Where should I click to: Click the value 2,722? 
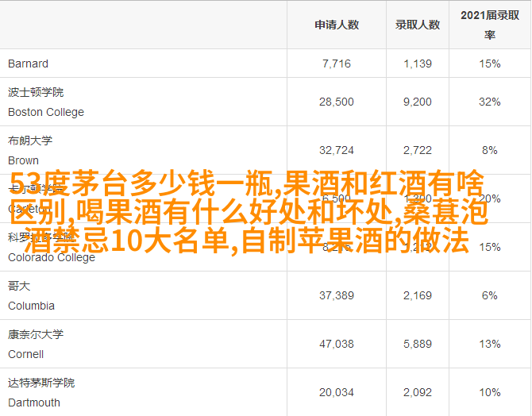point(418,150)
